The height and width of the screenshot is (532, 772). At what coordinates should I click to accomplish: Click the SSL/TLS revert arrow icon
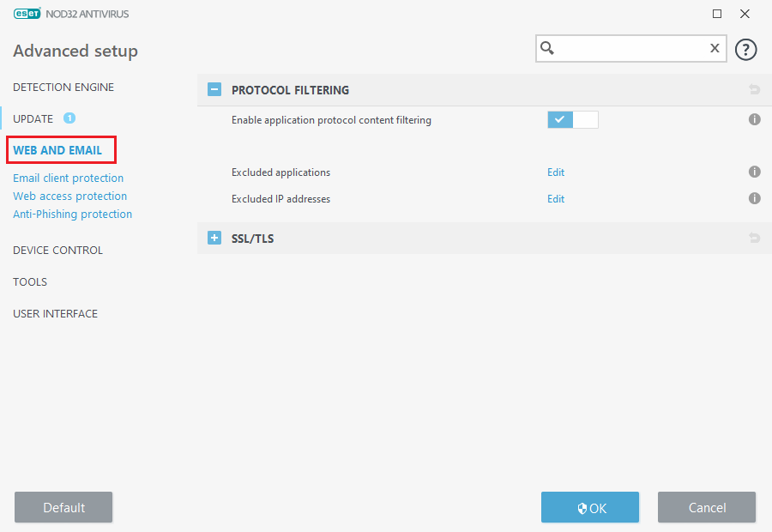coord(754,238)
